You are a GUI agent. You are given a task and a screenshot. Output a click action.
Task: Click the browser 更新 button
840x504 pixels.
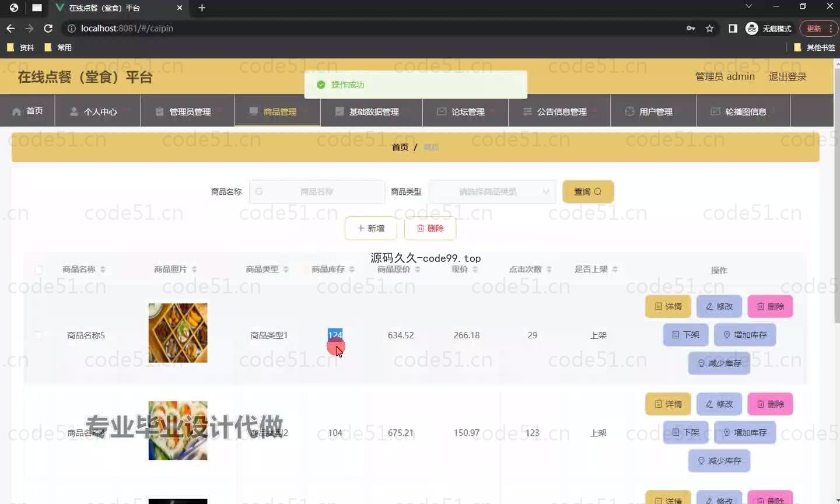tap(818, 28)
